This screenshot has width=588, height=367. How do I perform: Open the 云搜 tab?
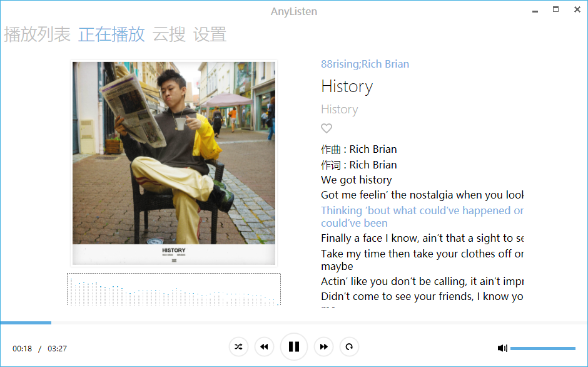click(x=169, y=34)
